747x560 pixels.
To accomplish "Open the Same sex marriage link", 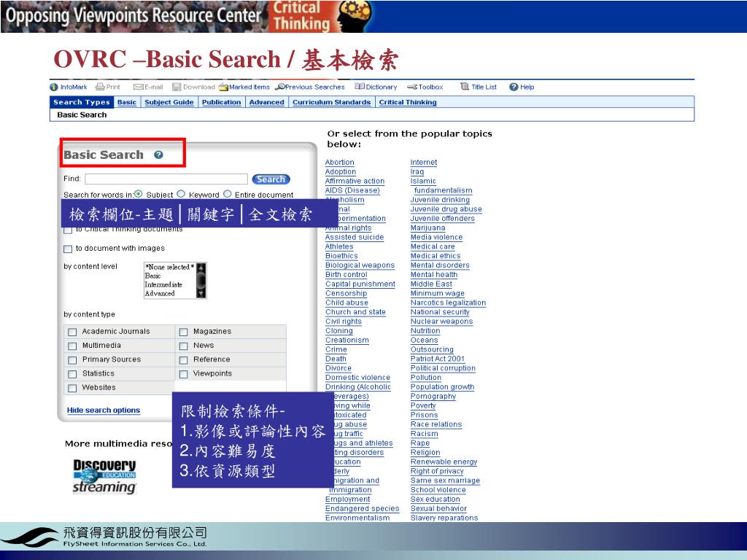I will pos(445,481).
